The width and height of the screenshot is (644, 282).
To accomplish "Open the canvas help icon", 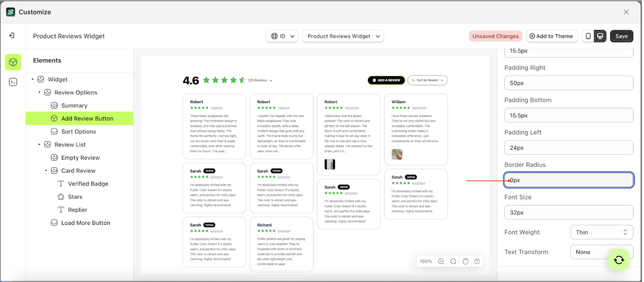I will click(477, 261).
